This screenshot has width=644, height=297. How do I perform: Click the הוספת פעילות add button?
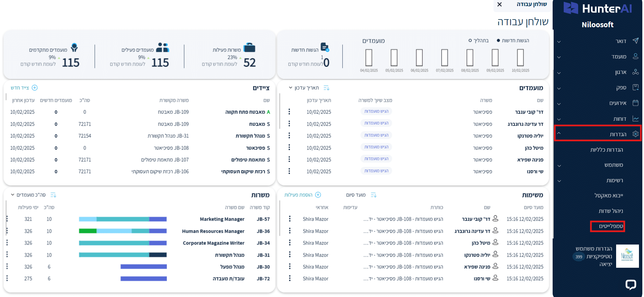coord(318,195)
